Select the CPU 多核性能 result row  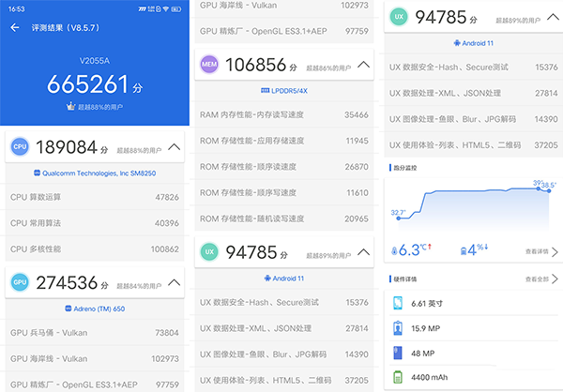point(96,249)
